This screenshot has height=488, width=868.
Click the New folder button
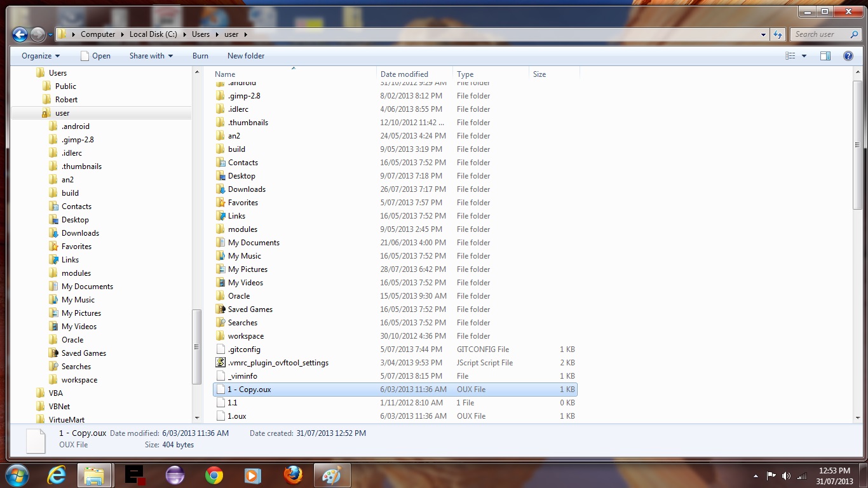pos(246,56)
